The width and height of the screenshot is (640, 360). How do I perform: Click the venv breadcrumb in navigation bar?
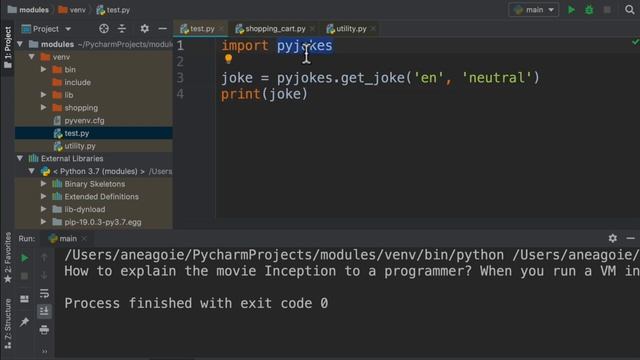72,10
